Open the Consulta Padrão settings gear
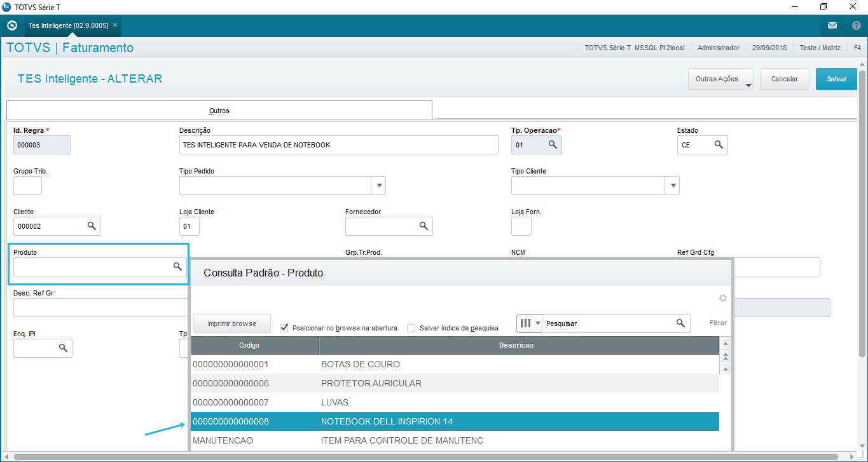 (x=722, y=298)
